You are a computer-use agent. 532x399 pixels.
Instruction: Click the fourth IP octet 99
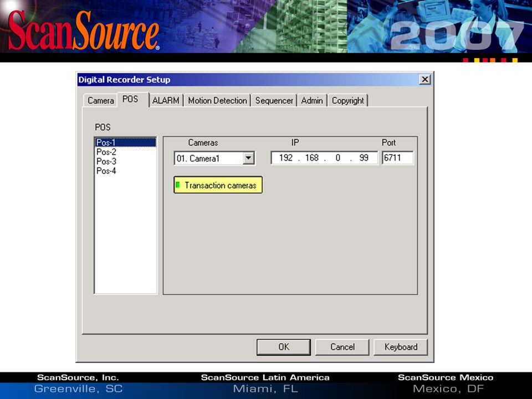[x=364, y=158]
